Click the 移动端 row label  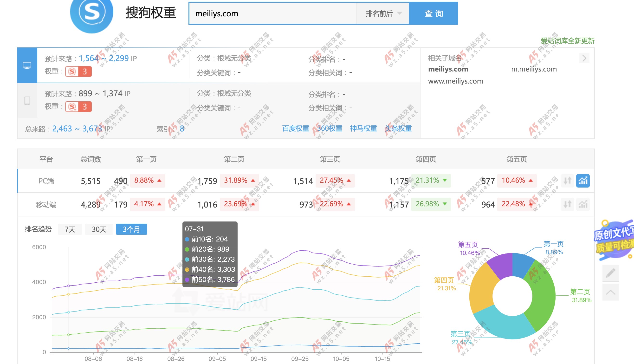point(46,204)
